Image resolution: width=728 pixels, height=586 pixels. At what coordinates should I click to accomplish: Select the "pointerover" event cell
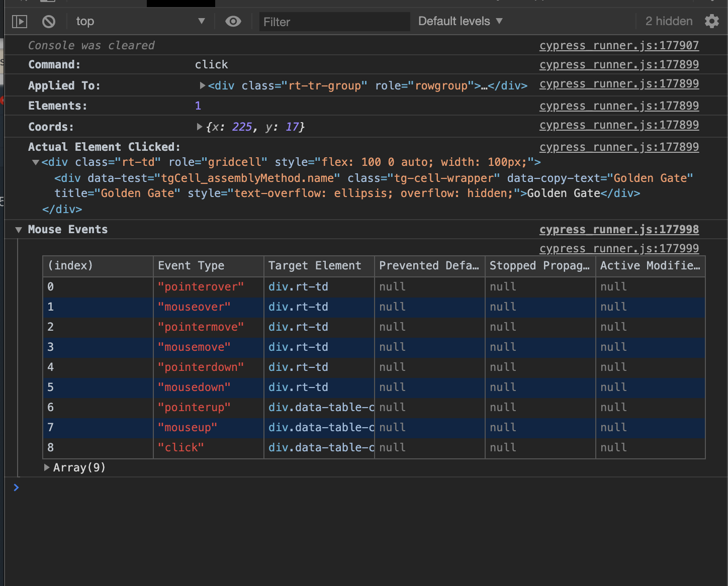pos(209,287)
